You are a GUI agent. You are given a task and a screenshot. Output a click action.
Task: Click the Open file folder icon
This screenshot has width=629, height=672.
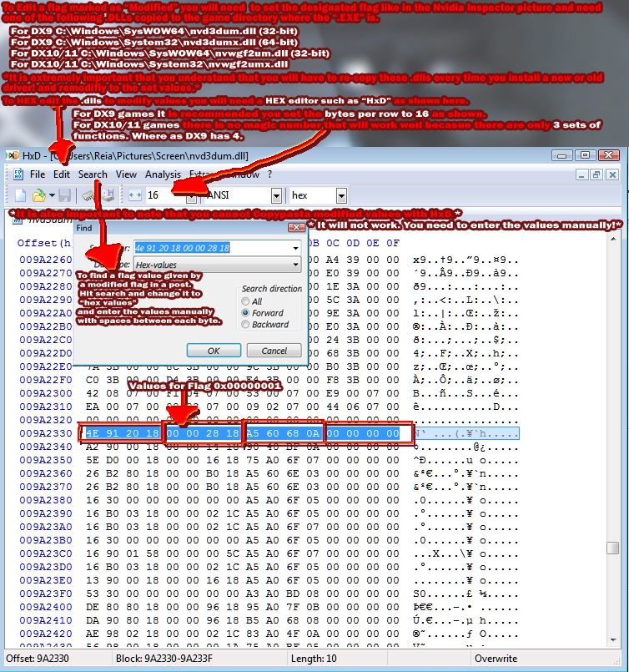coord(38,195)
